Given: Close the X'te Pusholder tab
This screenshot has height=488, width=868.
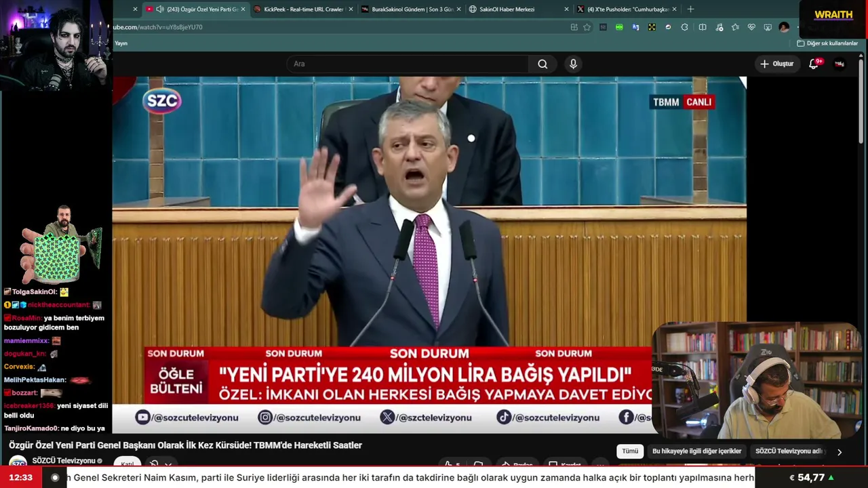Looking at the screenshot, I should tap(674, 9).
